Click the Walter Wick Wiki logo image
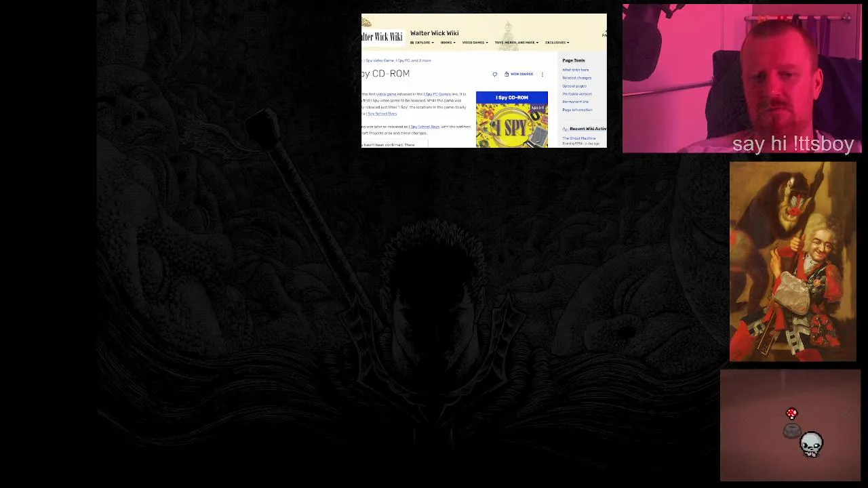The width and height of the screenshot is (868, 488). [x=382, y=37]
